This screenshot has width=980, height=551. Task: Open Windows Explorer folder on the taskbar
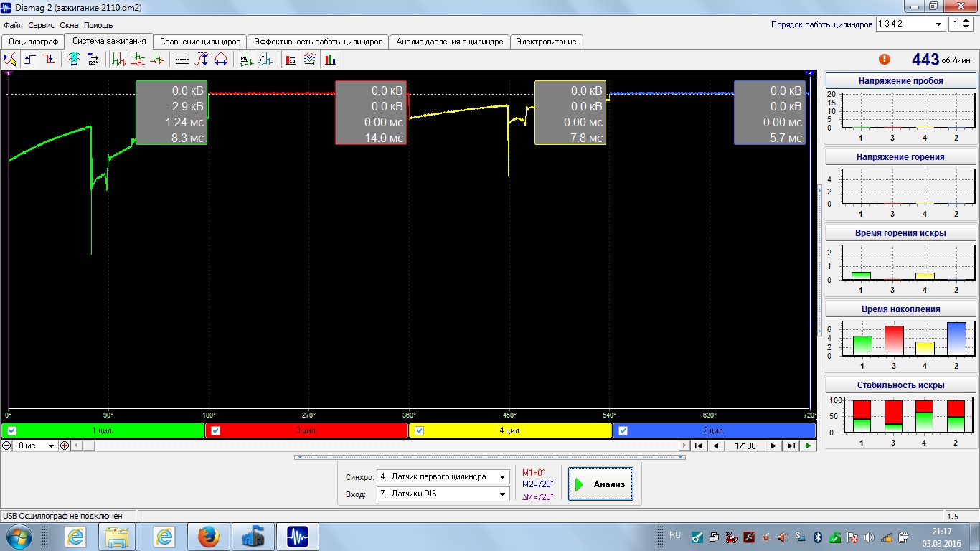(117, 537)
